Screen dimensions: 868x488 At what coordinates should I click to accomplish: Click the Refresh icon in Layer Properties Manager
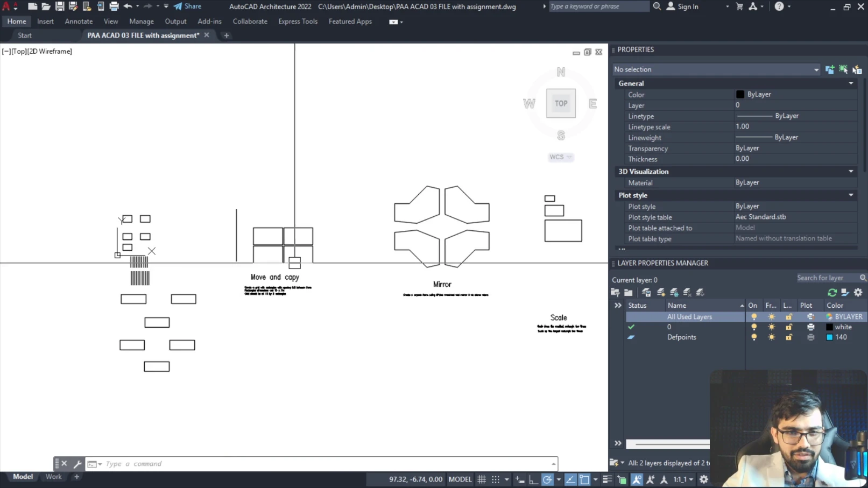point(832,292)
